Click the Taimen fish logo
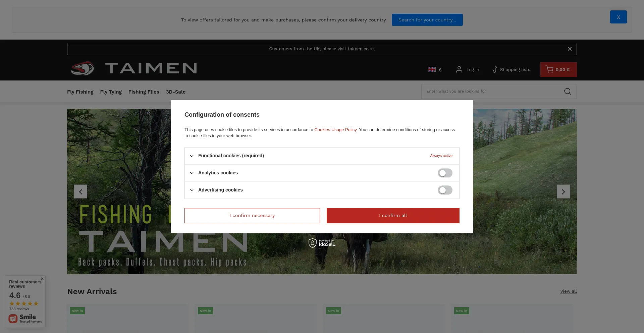The height and width of the screenshot is (333, 644). (83, 68)
